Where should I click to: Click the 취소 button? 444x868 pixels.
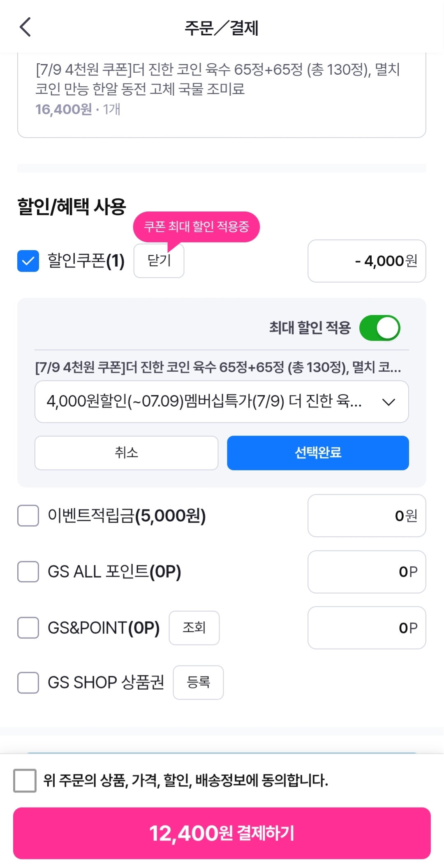click(126, 453)
